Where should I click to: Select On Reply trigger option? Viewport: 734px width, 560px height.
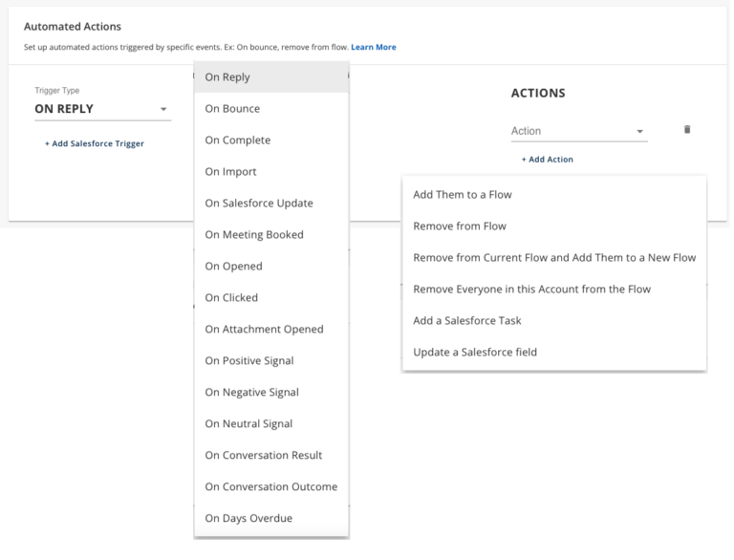tap(273, 77)
